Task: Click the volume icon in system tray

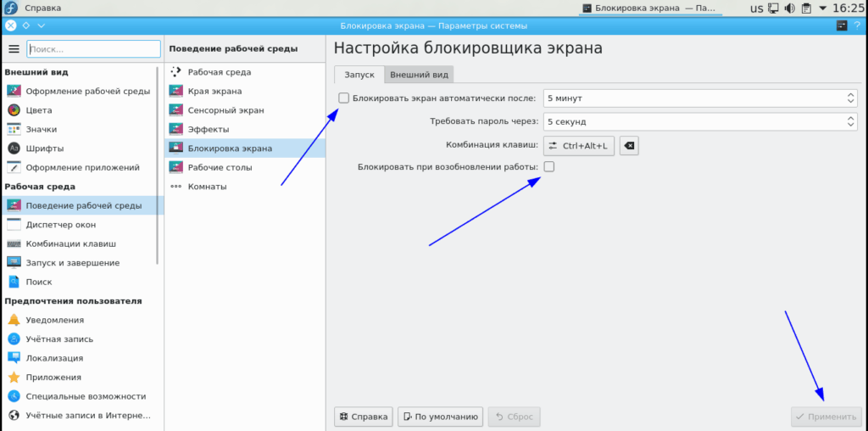Action: pos(790,8)
